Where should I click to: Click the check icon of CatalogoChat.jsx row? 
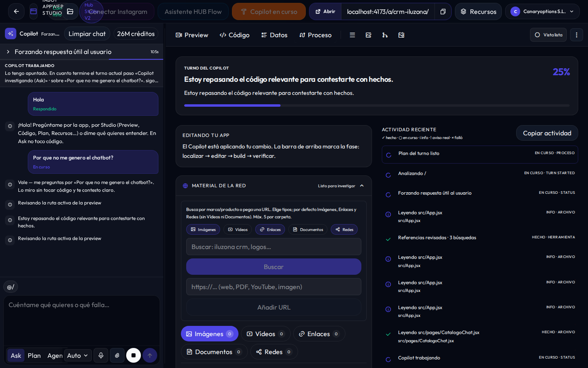388,334
